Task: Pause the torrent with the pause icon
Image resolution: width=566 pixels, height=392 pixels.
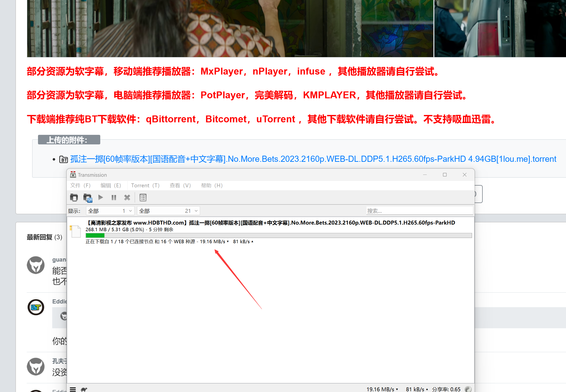Action: (x=114, y=198)
